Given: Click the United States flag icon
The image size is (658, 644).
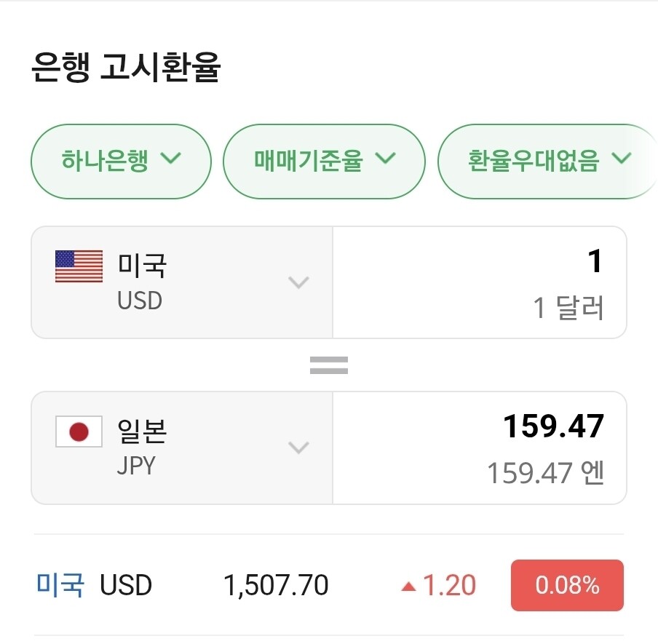Looking at the screenshot, I should coord(79,266).
